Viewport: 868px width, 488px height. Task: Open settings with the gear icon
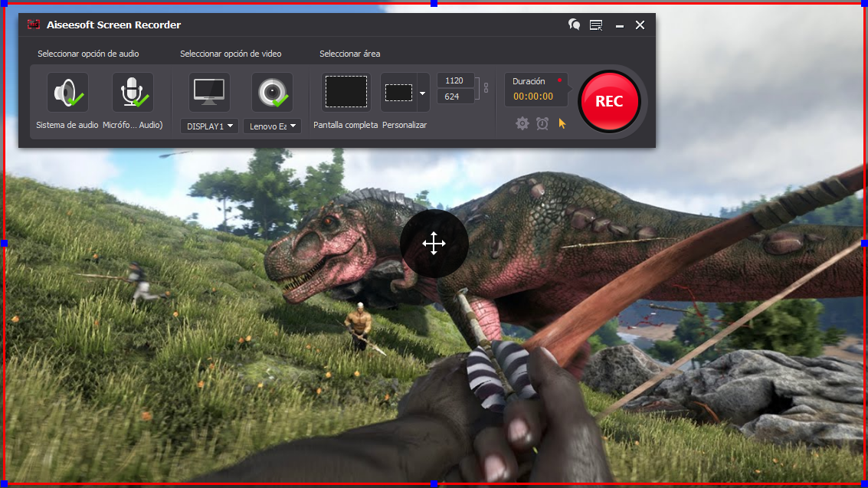point(522,123)
